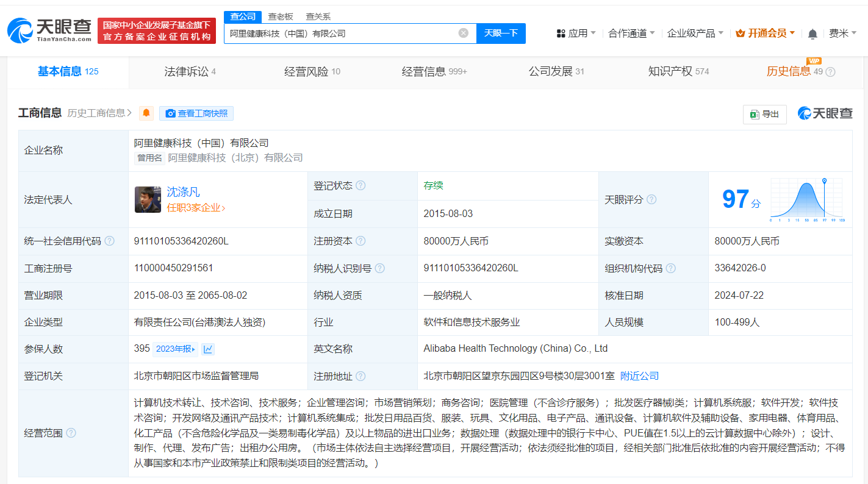Click the notification bell in the top navigation
Screen dimensions: 868x484
coord(812,34)
